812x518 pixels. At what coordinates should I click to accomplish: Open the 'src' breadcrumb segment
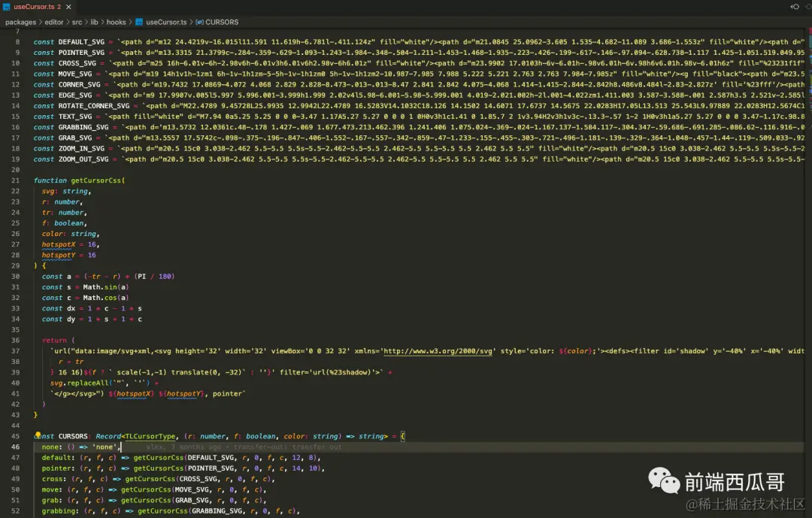click(x=77, y=23)
